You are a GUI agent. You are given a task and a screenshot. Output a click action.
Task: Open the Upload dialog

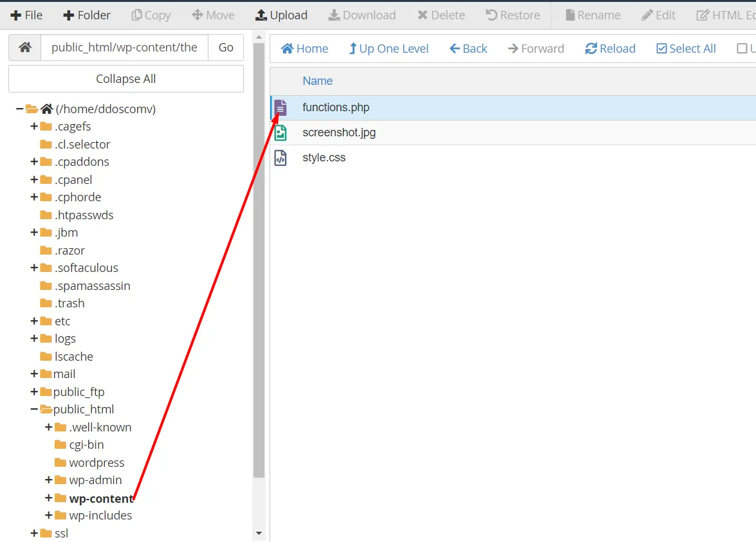(x=281, y=15)
